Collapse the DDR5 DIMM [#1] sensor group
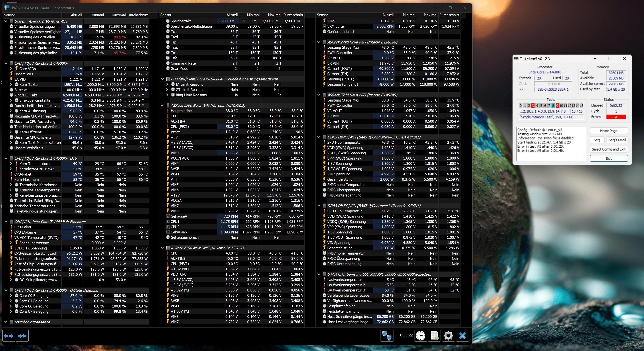Viewport: 644px width, 351px height. [x=319, y=137]
